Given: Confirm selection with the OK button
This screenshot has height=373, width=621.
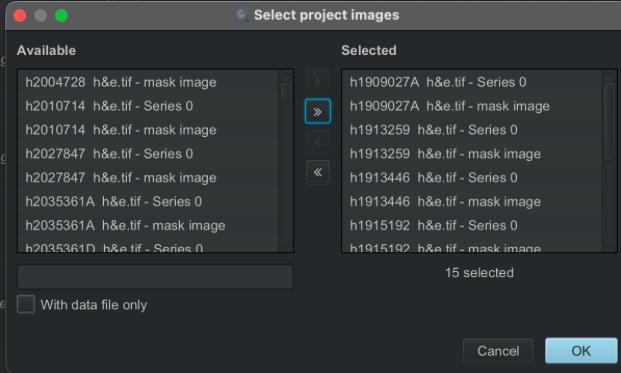Looking at the screenshot, I should [581, 351].
